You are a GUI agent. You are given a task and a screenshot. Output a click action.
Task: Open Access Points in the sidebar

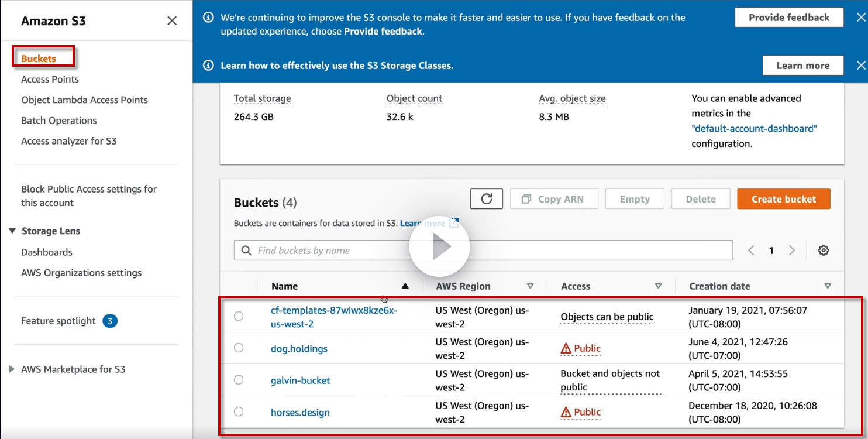pyautogui.click(x=50, y=79)
